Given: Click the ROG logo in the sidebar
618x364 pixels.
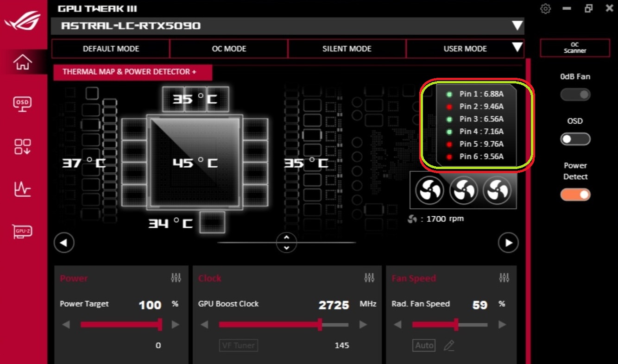Looking at the screenshot, I should pyautogui.click(x=23, y=21).
